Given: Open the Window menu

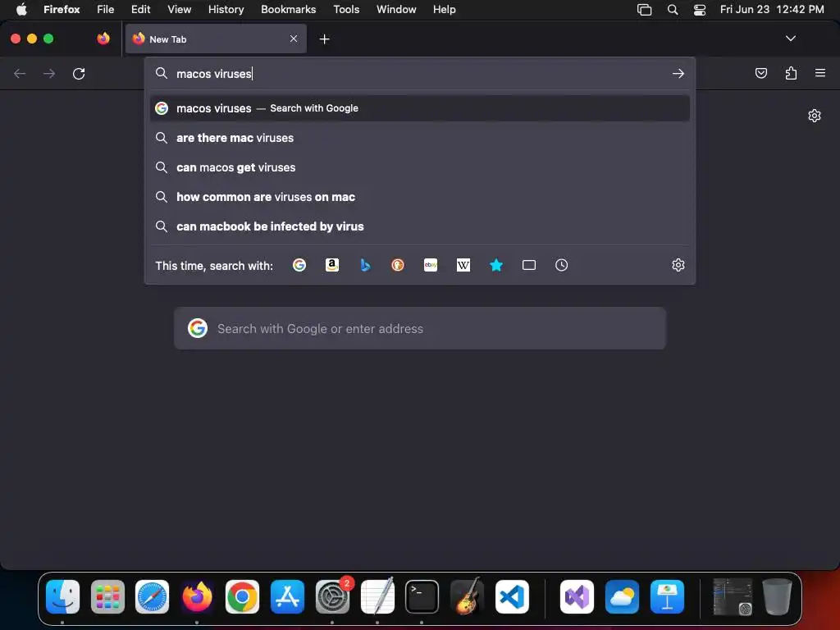Looking at the screenshot, I should point(396,9).
